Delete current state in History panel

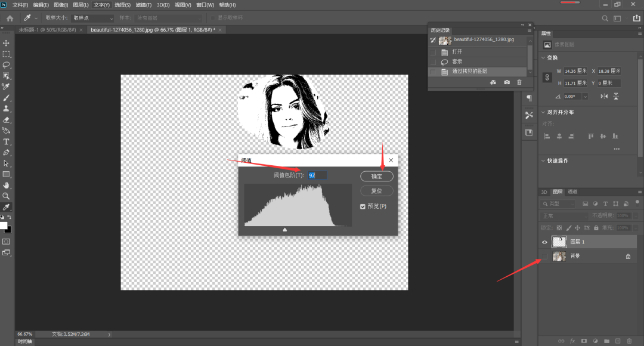coord(519,82)
